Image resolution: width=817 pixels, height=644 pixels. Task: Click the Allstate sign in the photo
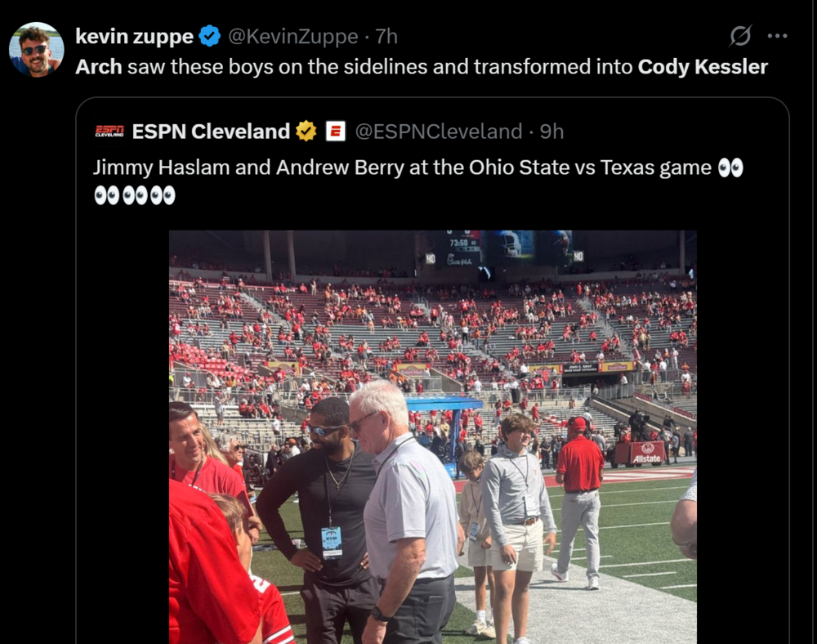coord(647,454)
